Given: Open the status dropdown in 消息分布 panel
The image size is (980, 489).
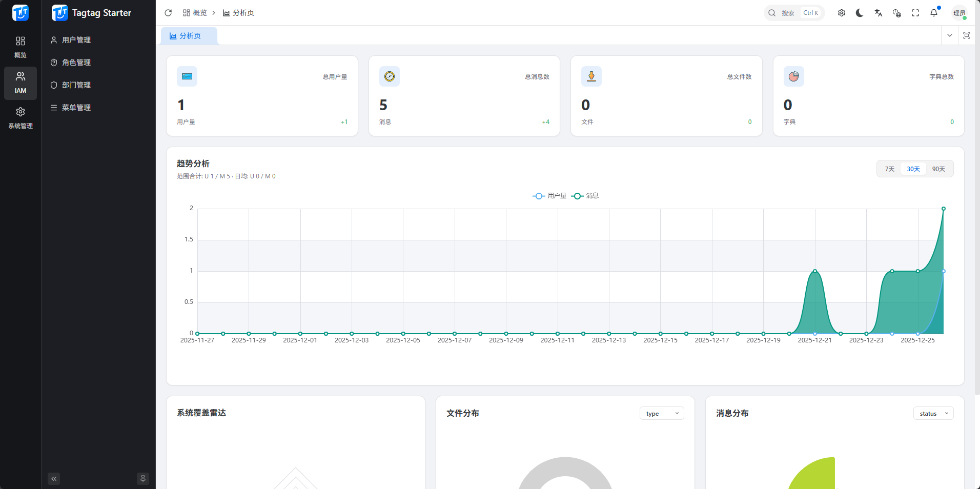Looking at the screenshot, I should pyautogui.click(x=933, y=413).
